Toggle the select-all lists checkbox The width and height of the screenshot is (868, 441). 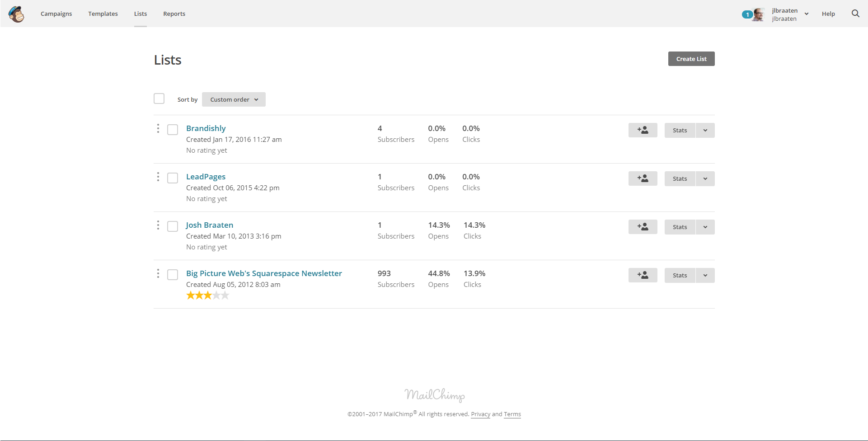(159, 99)
